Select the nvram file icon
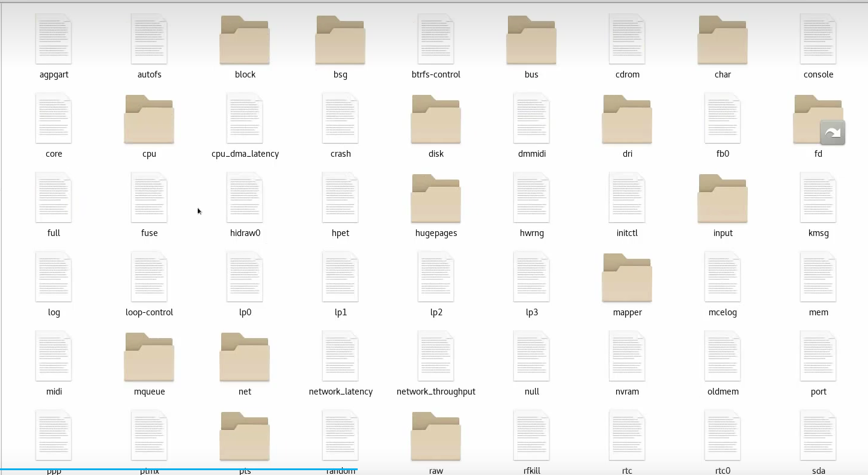Image resolution: width=868 pixels, height=475 pixels. click(627, 356)
